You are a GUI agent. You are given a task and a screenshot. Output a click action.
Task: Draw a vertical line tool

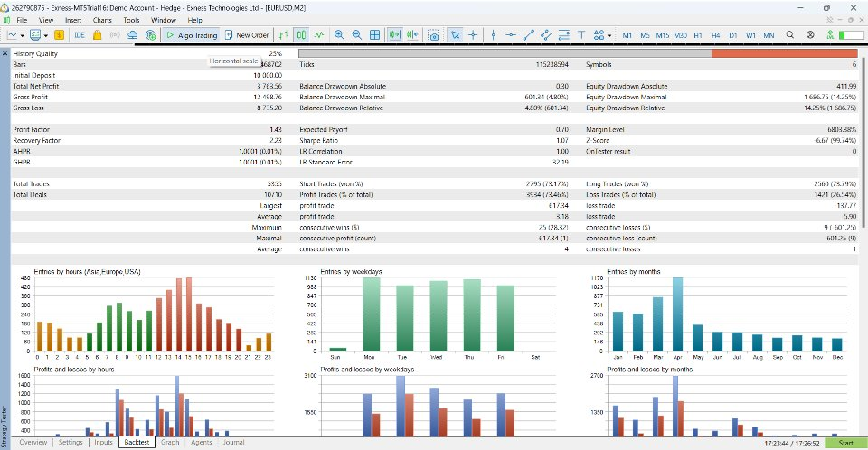click(x=493, y=35)
